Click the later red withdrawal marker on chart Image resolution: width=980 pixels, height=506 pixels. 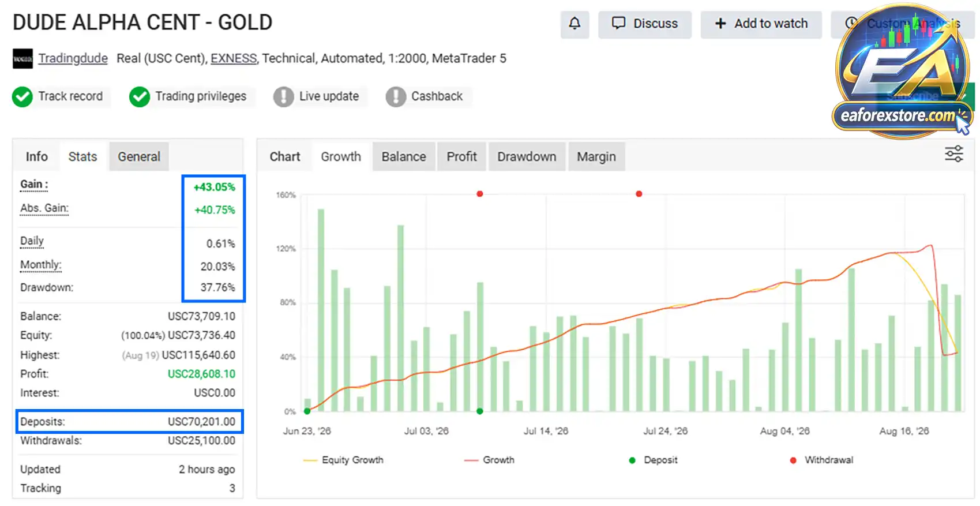tap(639, 194)
